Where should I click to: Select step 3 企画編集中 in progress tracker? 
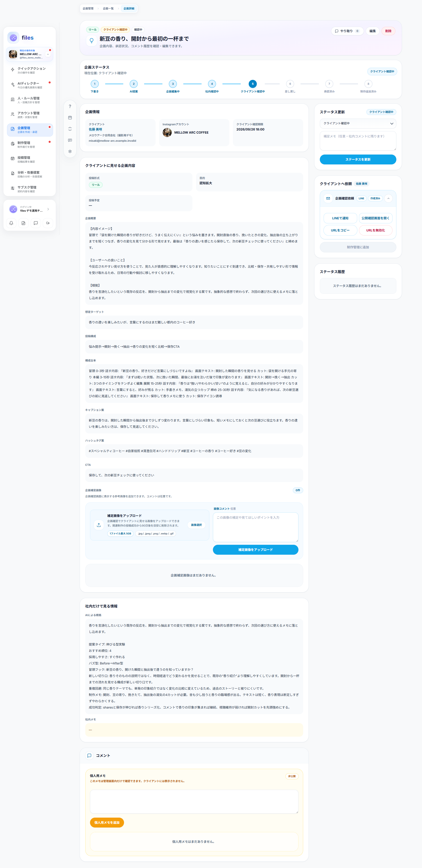[x=173, y=86]
